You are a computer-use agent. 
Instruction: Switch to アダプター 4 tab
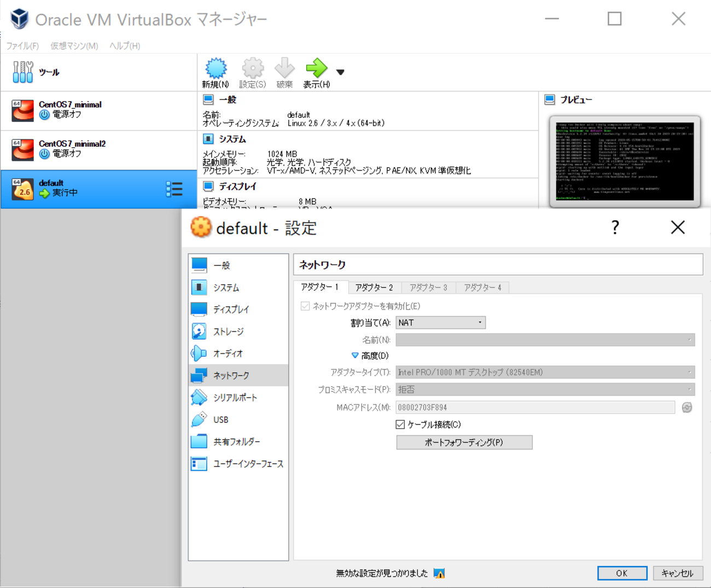(x=482, y=287)
